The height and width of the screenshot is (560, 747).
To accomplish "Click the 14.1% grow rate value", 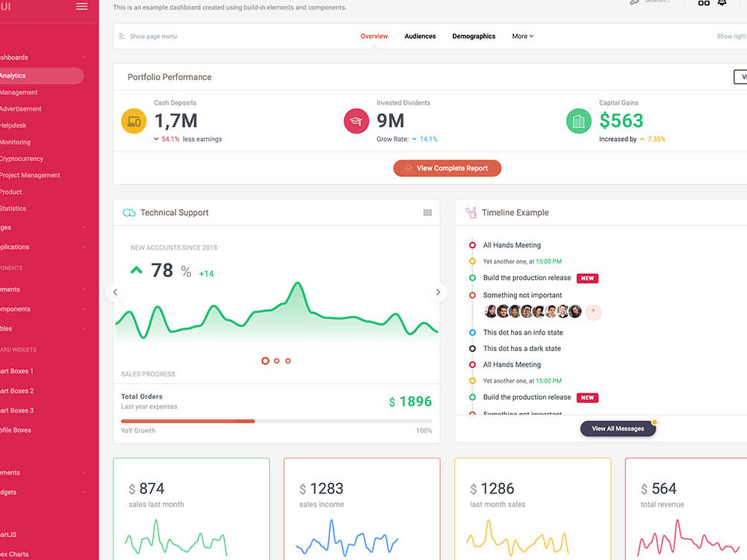I will pyautogui.click(x=428, y=139).
